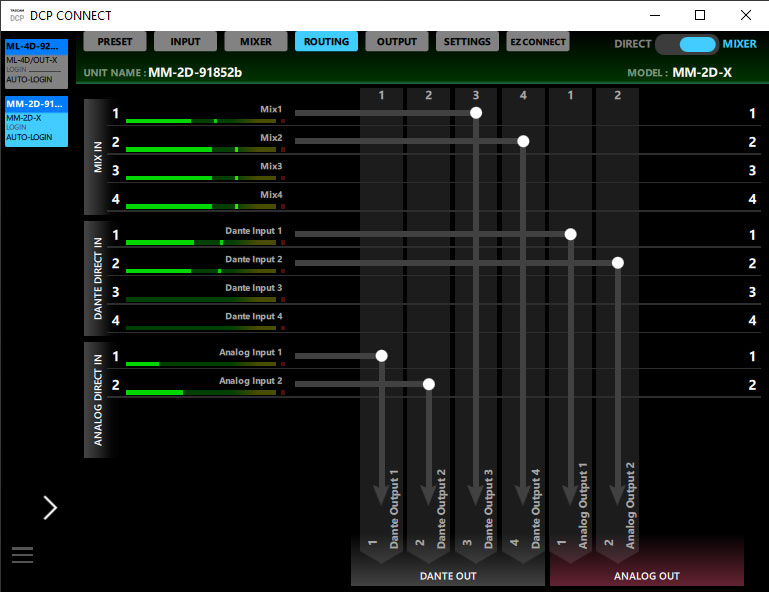This screenshot has height=592, width=769.
Task: Click the Mix1 input label
Action: pos(271,109)
